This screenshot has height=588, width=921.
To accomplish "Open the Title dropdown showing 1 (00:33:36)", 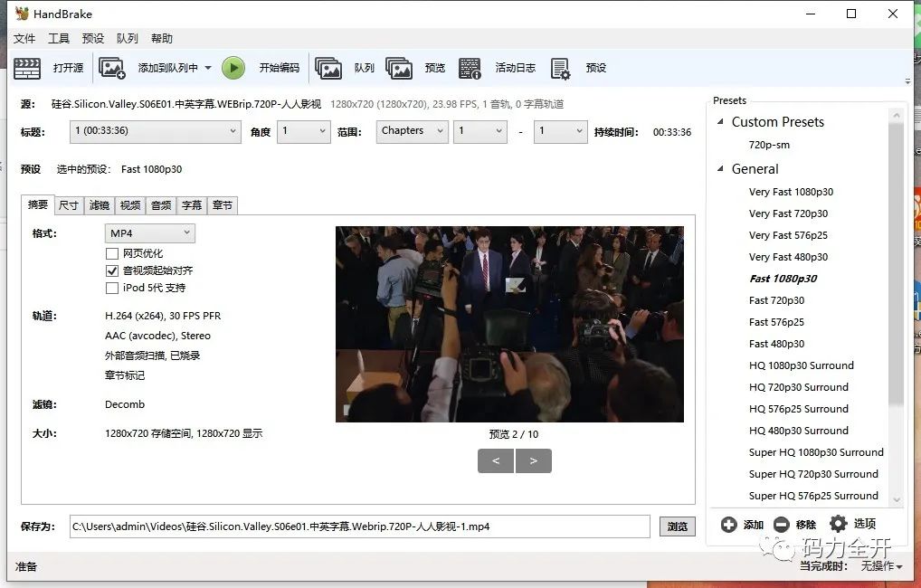I will tap(155, 131).
